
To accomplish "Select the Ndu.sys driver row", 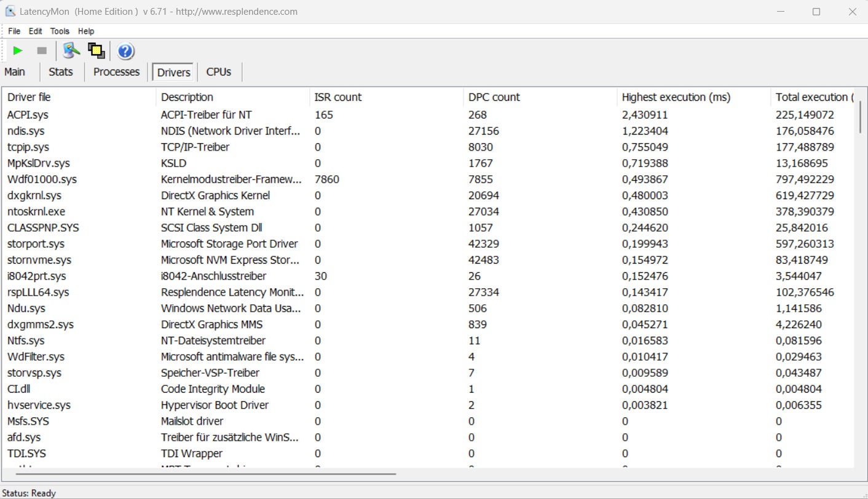I will tap(428, 308).
